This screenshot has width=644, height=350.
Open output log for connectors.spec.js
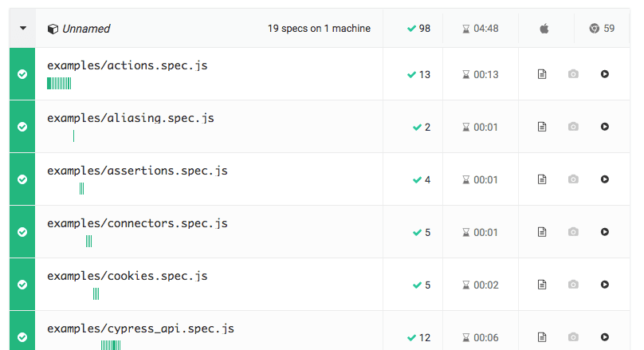click(542, 232)
